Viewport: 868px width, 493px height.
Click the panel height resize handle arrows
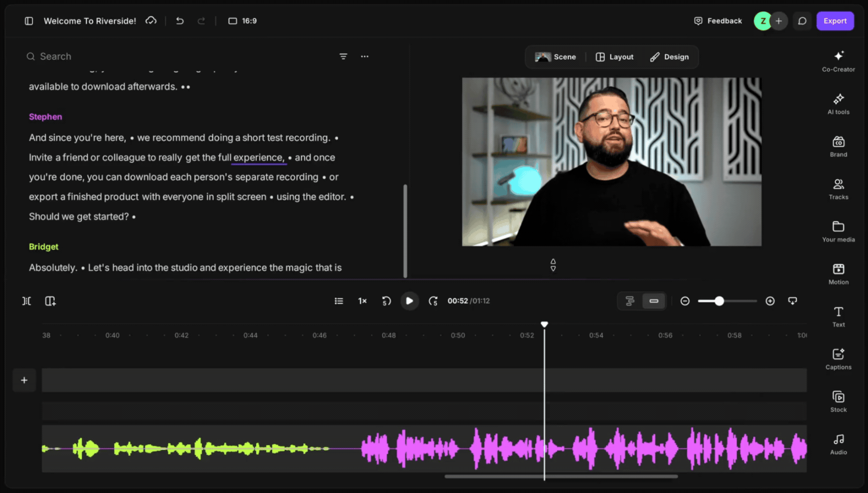[553, 265]
